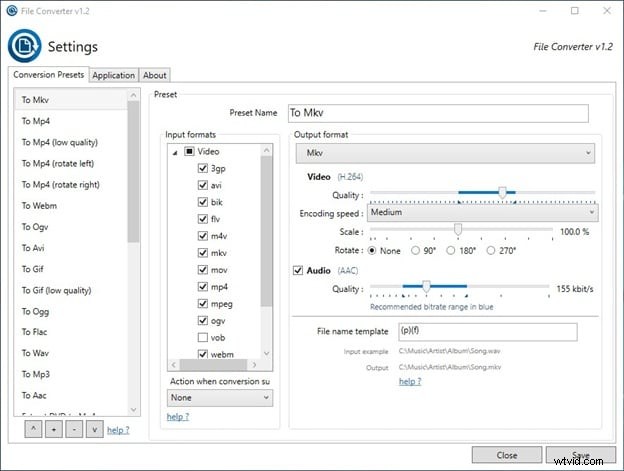Viewport: 624px width, 471px height.
Task: Uncheck the mp4 input format
Action: coord(203,286)
